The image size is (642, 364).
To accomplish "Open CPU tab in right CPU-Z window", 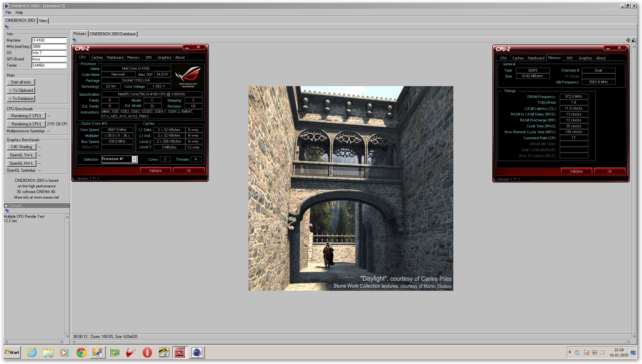I will tap(503, 58).
